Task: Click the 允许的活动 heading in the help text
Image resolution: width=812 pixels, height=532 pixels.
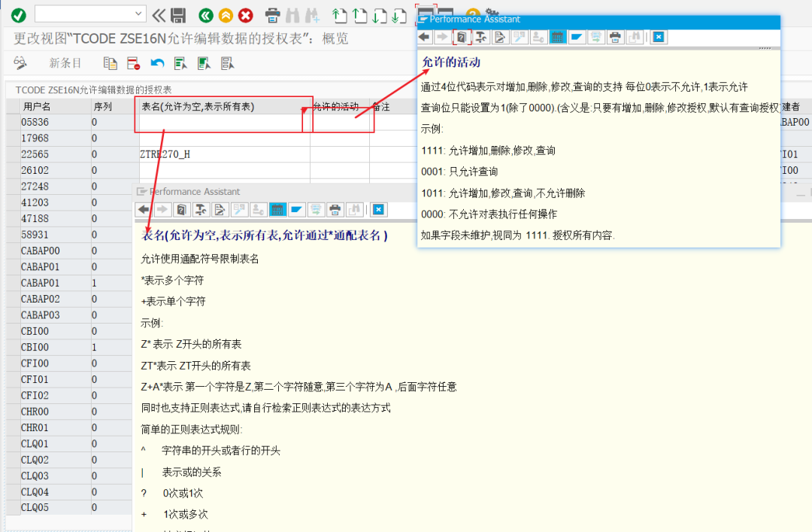Action: point(451,62)
